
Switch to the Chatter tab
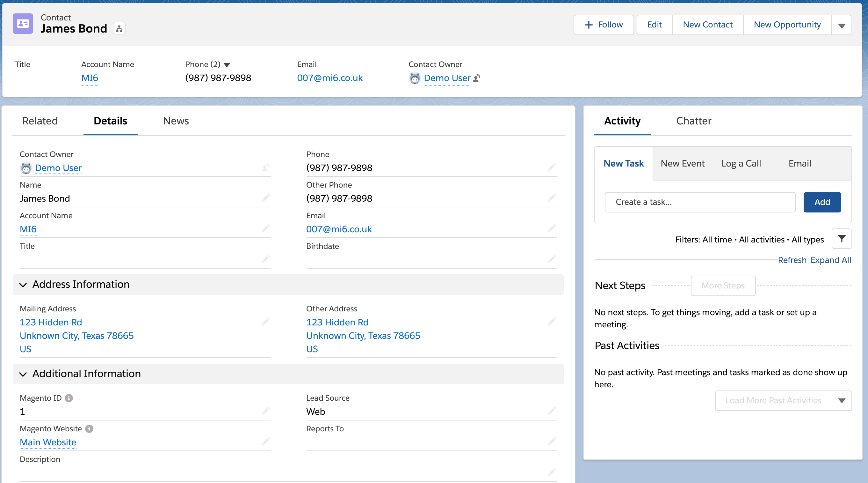(693, 121)
